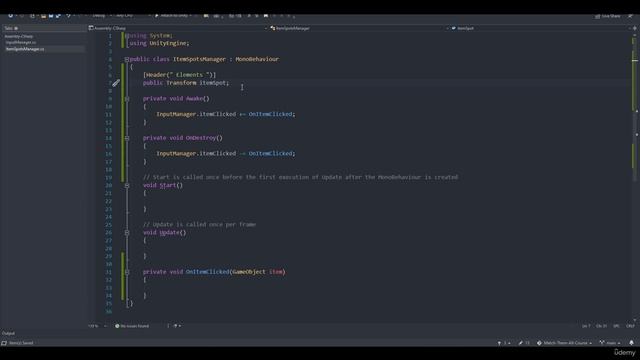Open the Assembly-CSharp project scope dropdown

(x=177, y=28)
